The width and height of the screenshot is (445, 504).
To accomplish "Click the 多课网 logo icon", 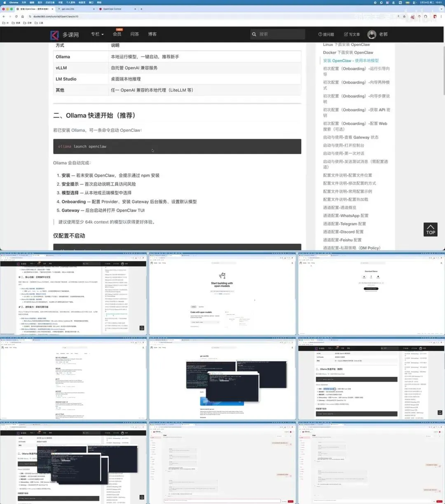I will pyautogui.click(x=54, y=35).
